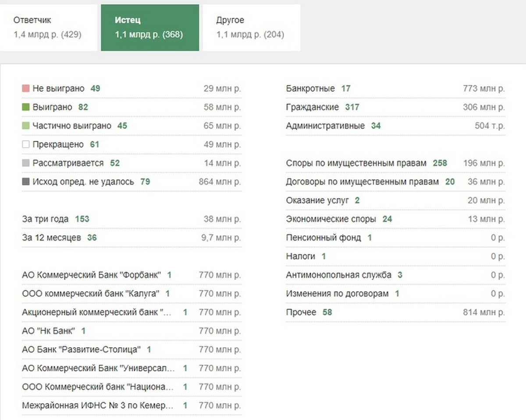Click the light gray Рассматривается square
The height and width of the screenshot is (420, 526).
click(x=25, y=163)
